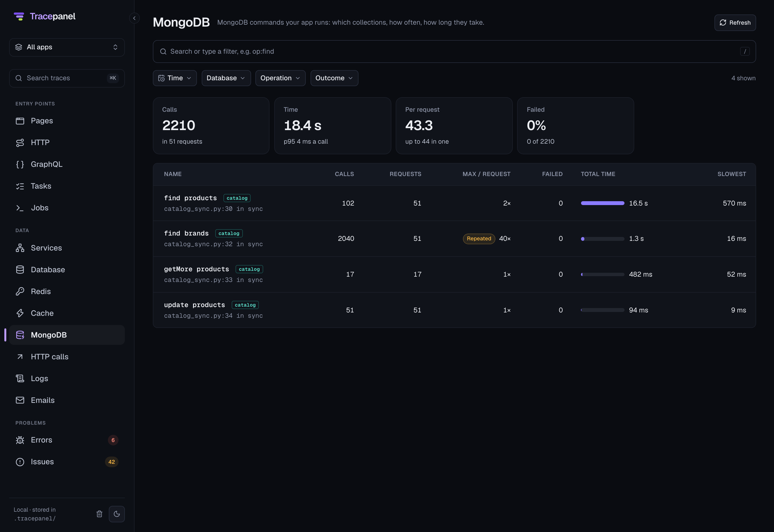The image size is (774, 532).
Task: Click the 1.3 s total time bar
Action: pyautogui.click(x=603, y=239)
